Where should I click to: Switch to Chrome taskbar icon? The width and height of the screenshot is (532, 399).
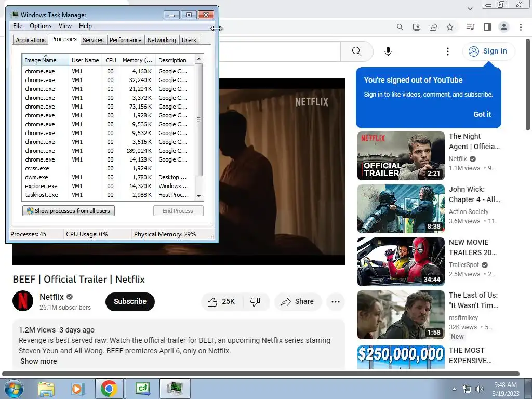109,389
